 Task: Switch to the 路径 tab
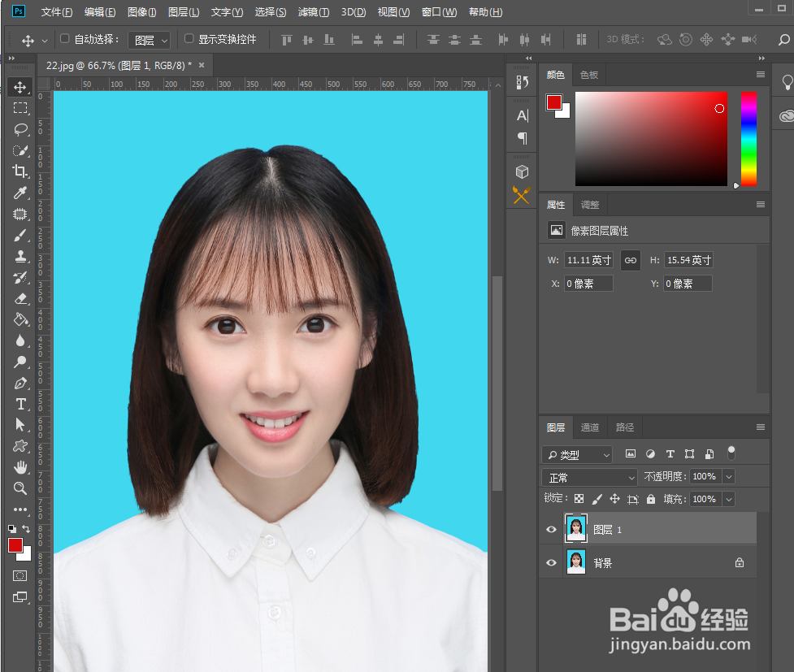(x=624, y=427)
